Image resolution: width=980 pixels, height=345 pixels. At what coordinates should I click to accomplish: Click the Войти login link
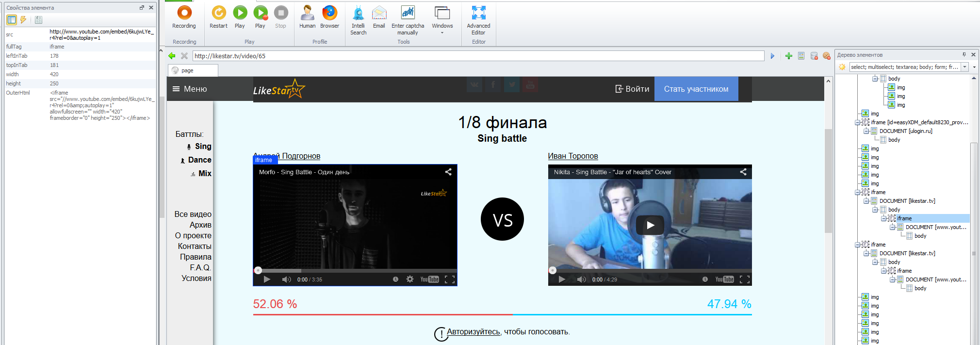(632, 89)
